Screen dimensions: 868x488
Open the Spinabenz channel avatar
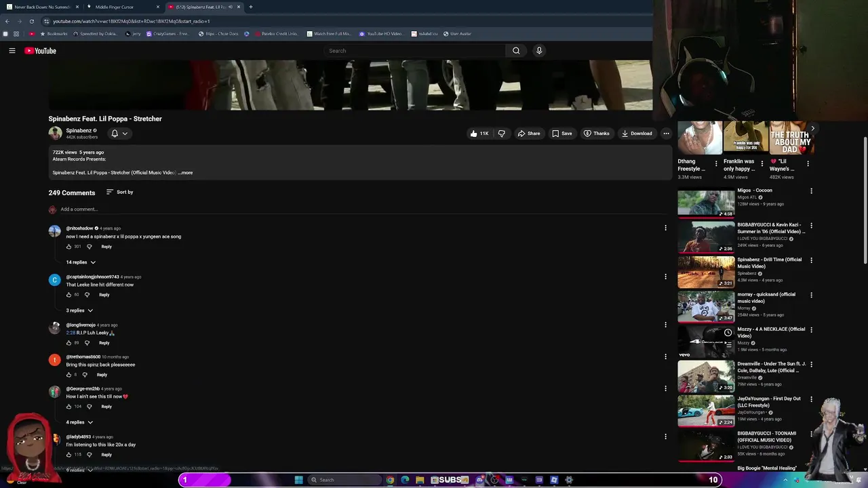tap(55, 134)
